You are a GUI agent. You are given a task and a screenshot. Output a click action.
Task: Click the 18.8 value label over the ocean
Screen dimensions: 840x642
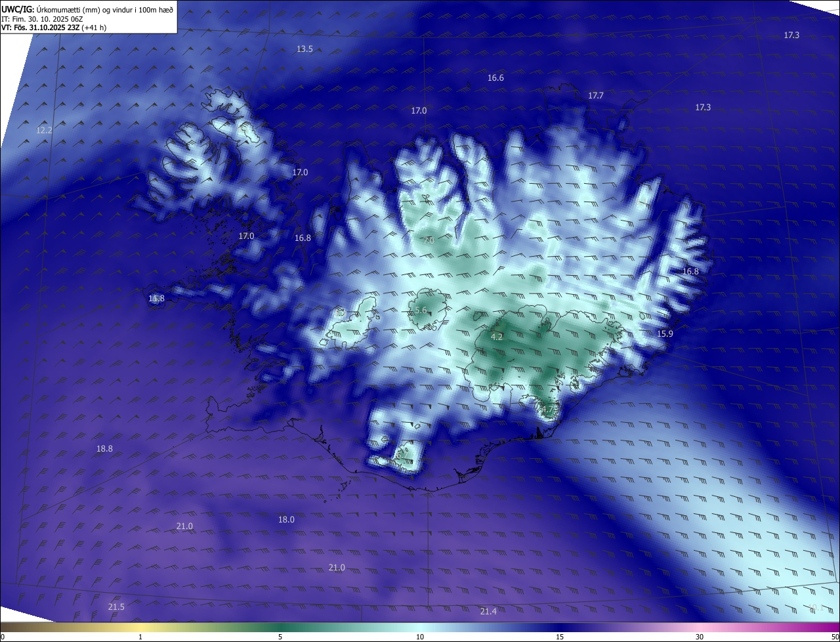104,448
